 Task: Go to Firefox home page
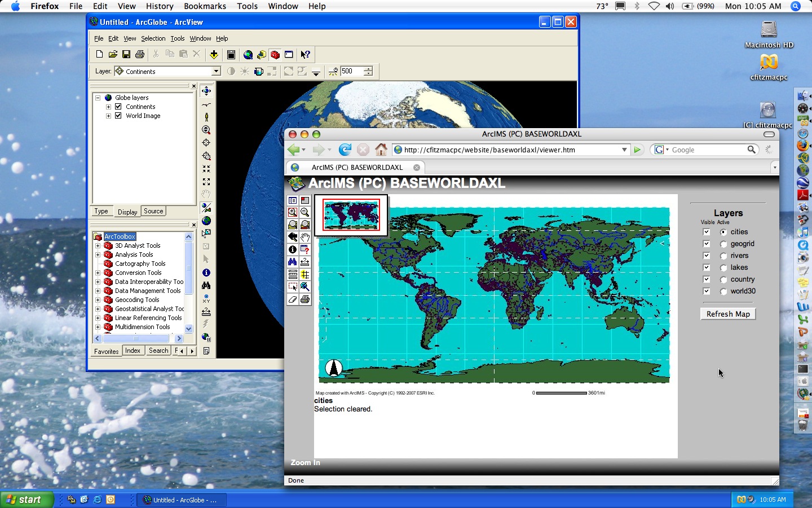[381, 150]
